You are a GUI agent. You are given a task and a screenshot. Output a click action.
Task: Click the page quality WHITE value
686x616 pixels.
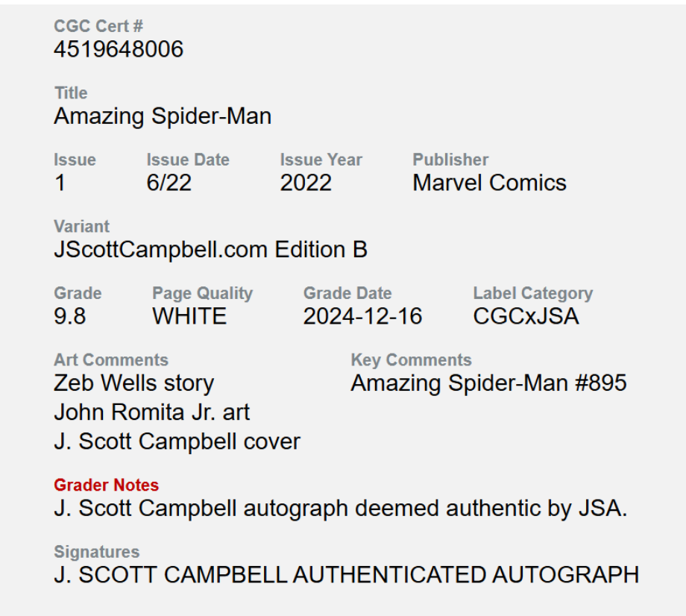click(x=189, y=317)
